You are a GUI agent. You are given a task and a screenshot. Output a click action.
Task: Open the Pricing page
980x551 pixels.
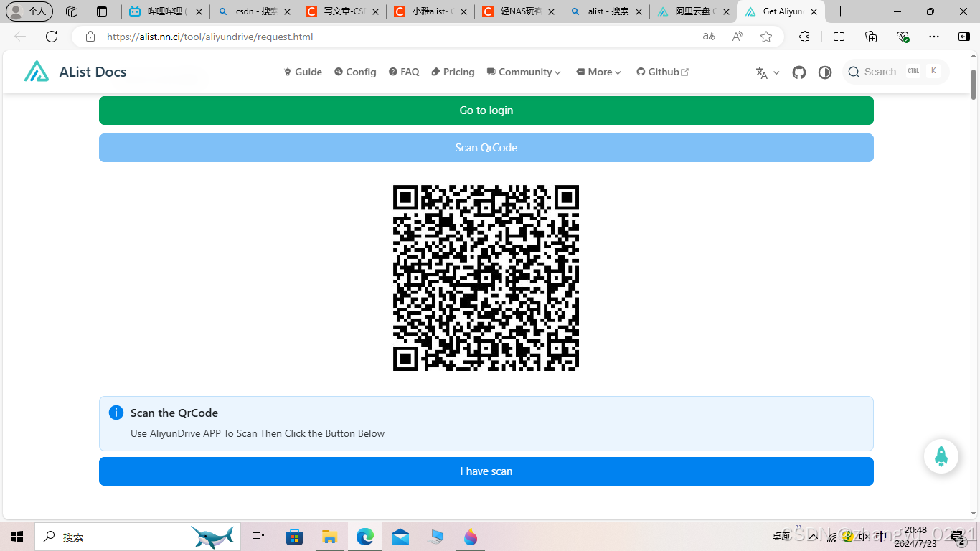coord(453,72)
